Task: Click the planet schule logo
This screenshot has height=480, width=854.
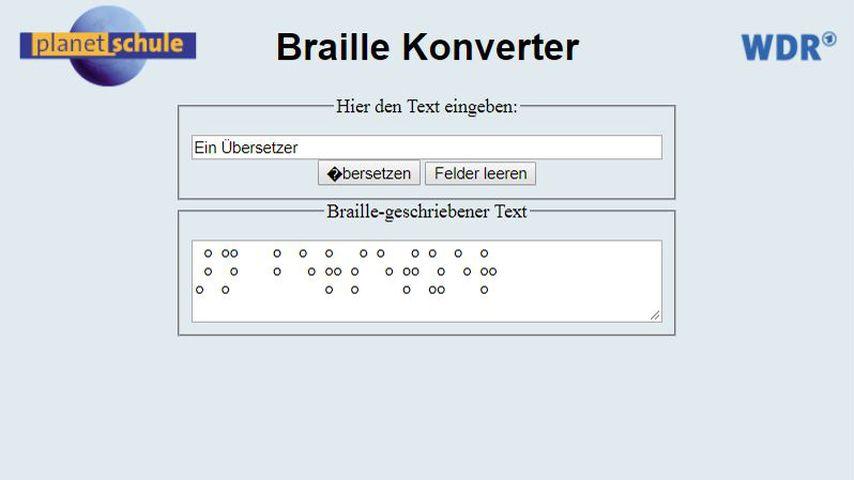Action: point(107,45)
